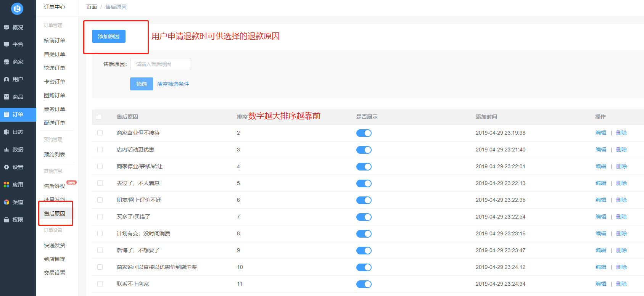Open 卡密订单 menu item
Viewport: 644px width, 296px height.
pyautogui.click(x=55, y=82)
